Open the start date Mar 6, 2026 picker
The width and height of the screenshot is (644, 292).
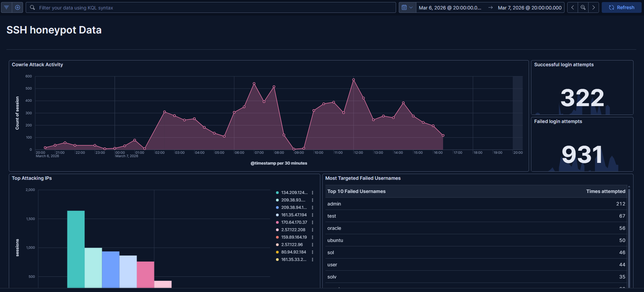(450, 7)
